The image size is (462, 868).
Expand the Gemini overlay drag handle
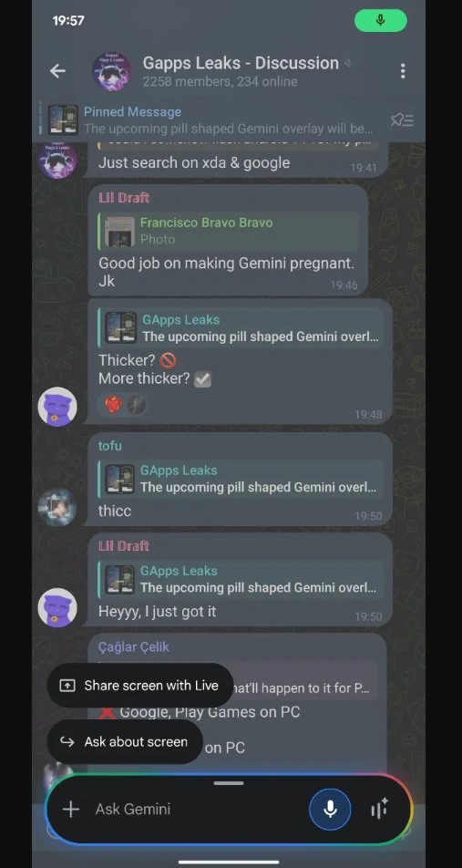pos(229,782)
